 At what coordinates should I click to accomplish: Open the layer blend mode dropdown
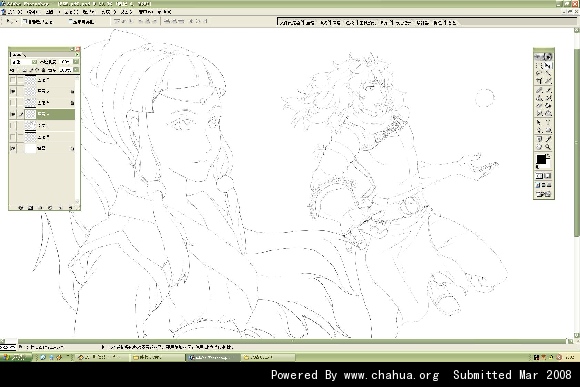click(22, 62)
